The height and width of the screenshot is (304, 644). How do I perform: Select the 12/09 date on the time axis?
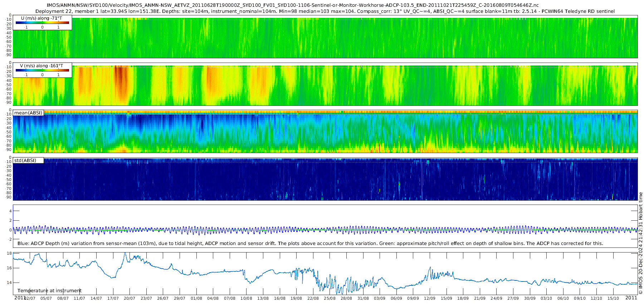pos(430,298)
